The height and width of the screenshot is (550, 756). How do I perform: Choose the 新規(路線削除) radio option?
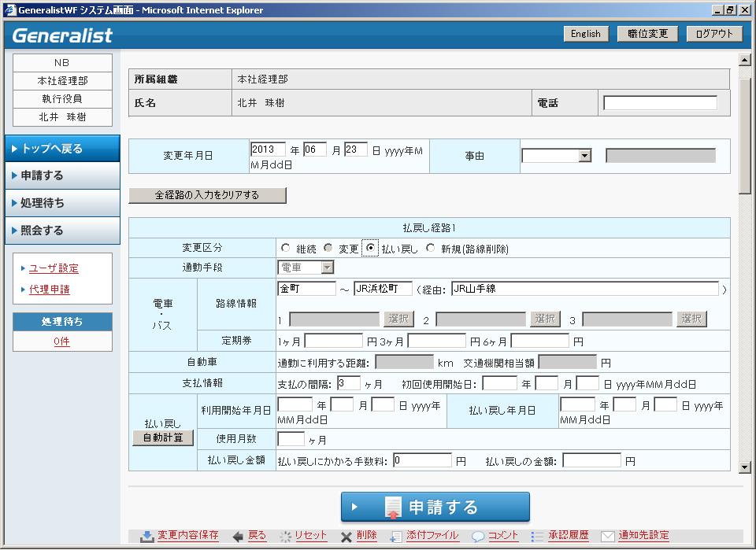point(430,249)
